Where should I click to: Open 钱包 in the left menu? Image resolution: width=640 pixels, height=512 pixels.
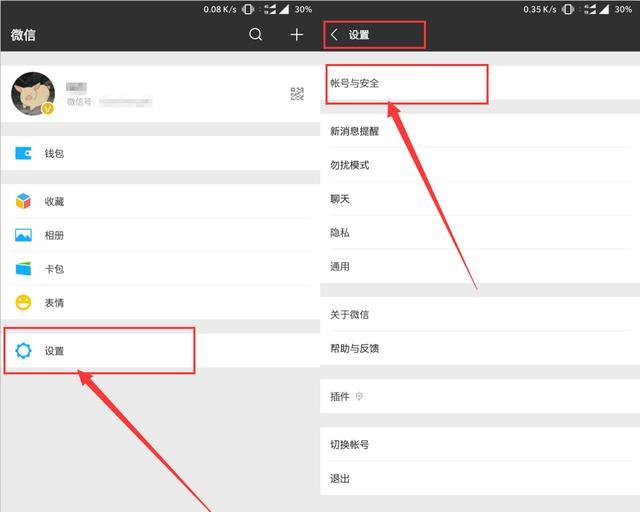[x=160, y=153]
